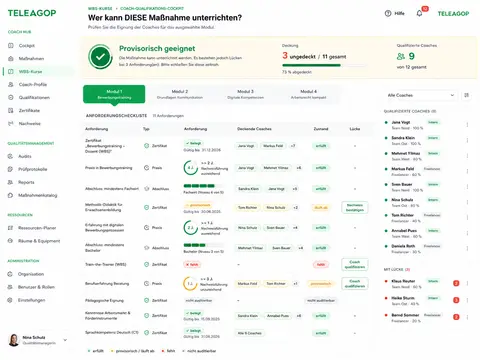Click the Nachweis bestätigen button

point(355,207)
